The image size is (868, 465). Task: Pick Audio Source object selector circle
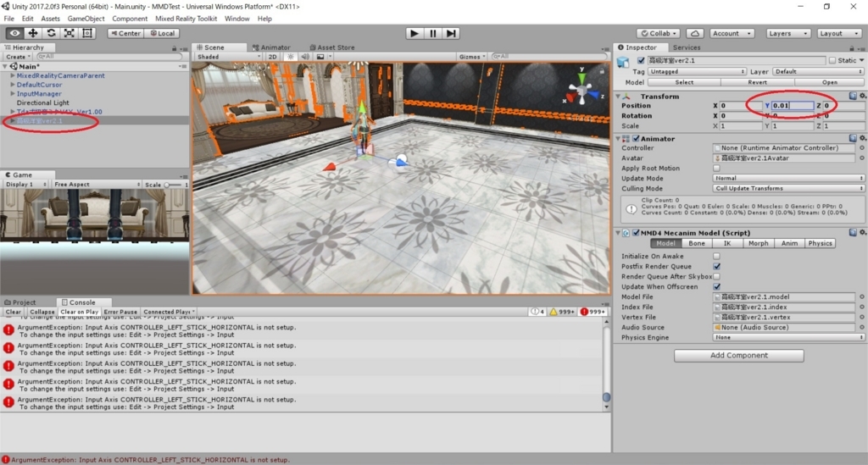[861, 327]
